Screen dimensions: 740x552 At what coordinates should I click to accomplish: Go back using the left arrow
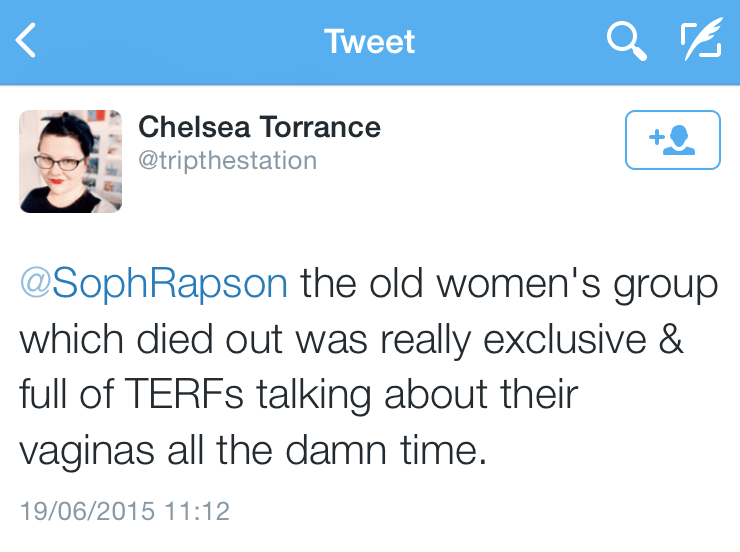coord(27,41)
